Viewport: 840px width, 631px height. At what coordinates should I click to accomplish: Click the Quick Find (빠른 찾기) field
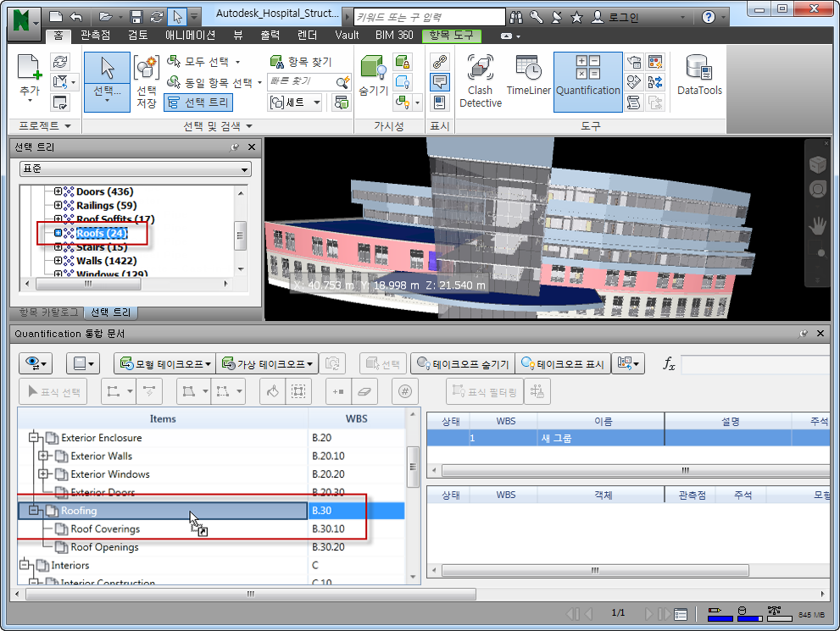click(301, 81)
